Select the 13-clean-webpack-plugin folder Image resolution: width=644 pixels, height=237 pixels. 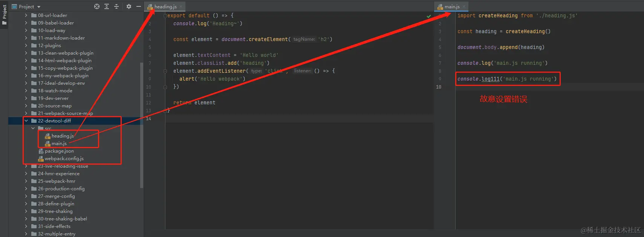(x=66, y=53)
